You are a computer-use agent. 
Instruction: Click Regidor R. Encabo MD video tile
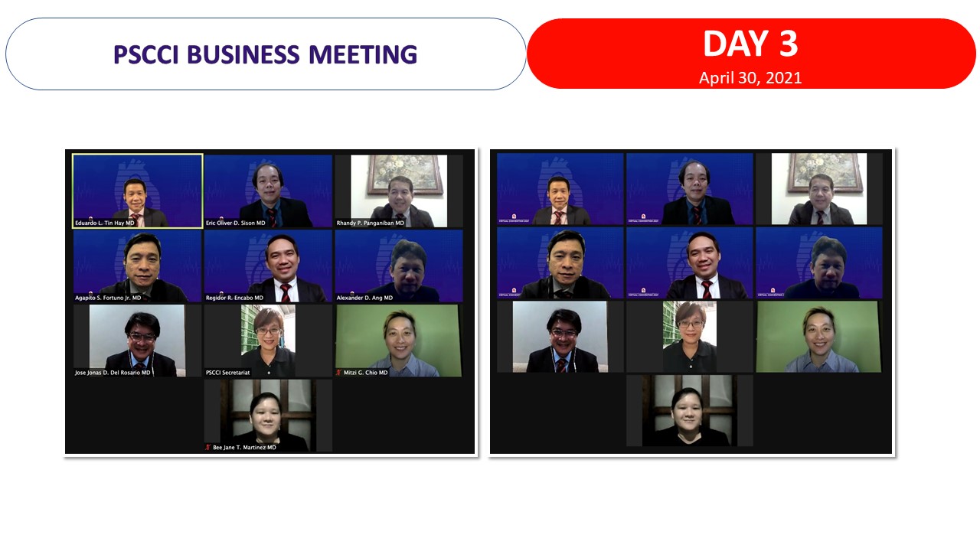point(268,266)
